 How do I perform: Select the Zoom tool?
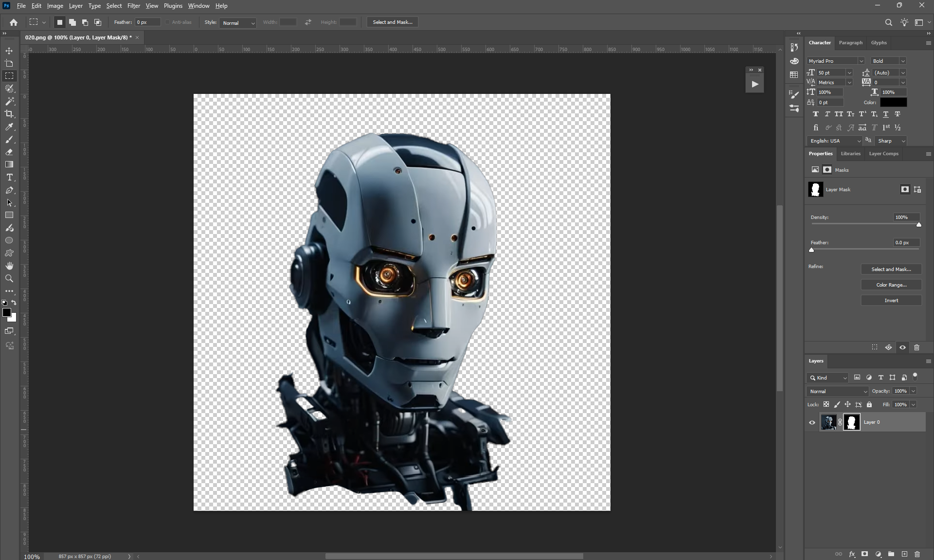[9, 279]
